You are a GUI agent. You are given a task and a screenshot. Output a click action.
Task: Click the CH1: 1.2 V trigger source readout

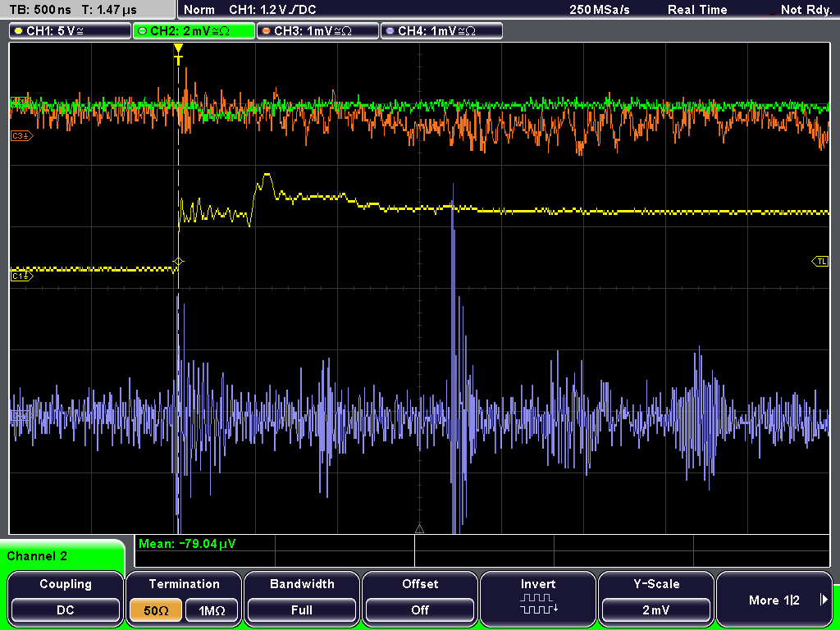click(x=272, y=10)
